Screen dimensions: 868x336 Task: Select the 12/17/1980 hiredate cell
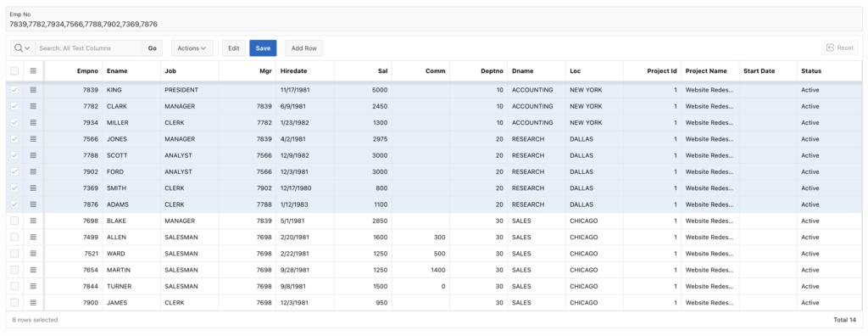305,188
